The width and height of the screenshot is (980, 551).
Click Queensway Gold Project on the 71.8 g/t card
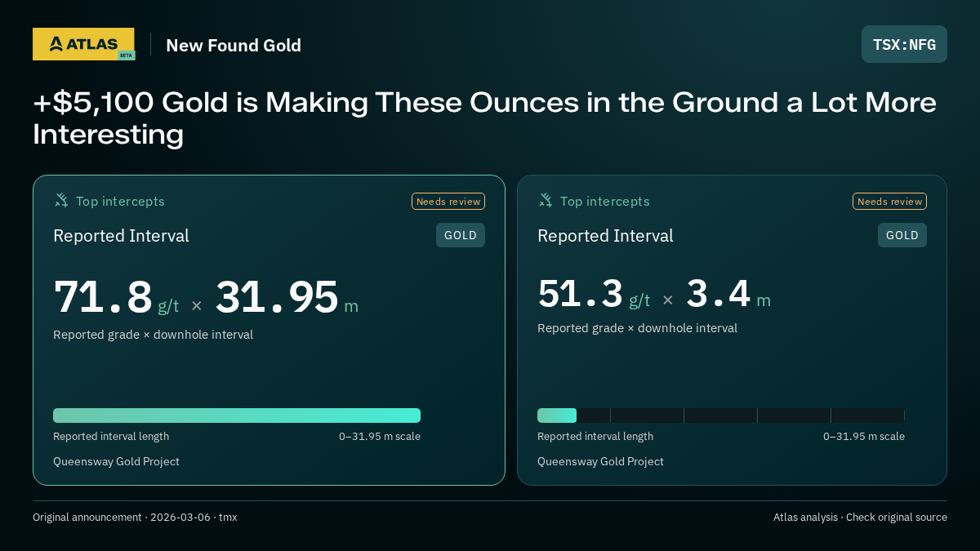pyautogui.click(x=116, y=461)
